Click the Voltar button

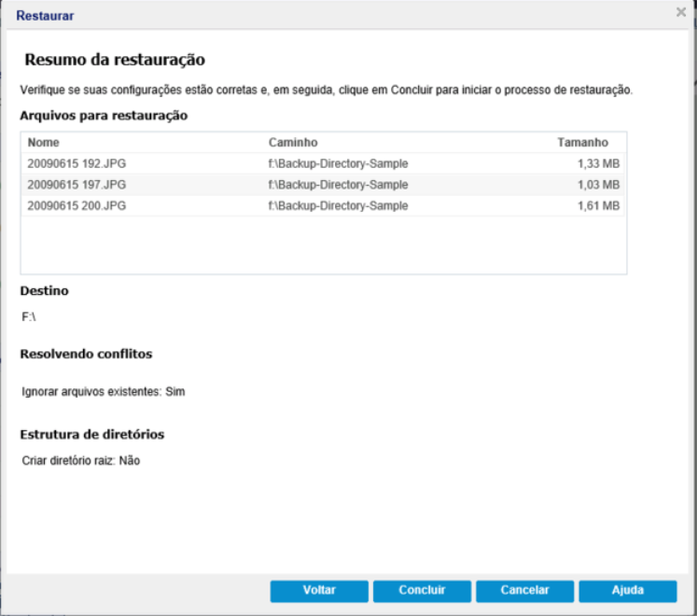click(319, 590)
